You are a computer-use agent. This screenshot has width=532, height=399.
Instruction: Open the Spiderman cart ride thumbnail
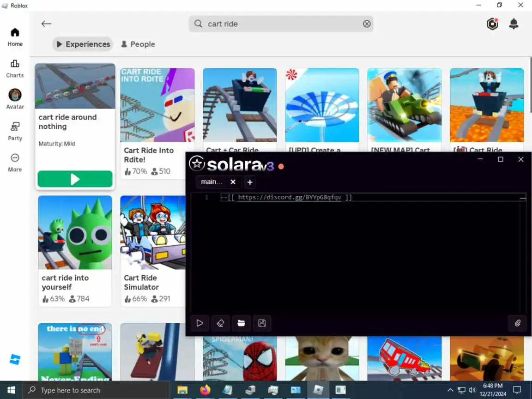pos(240,358)
